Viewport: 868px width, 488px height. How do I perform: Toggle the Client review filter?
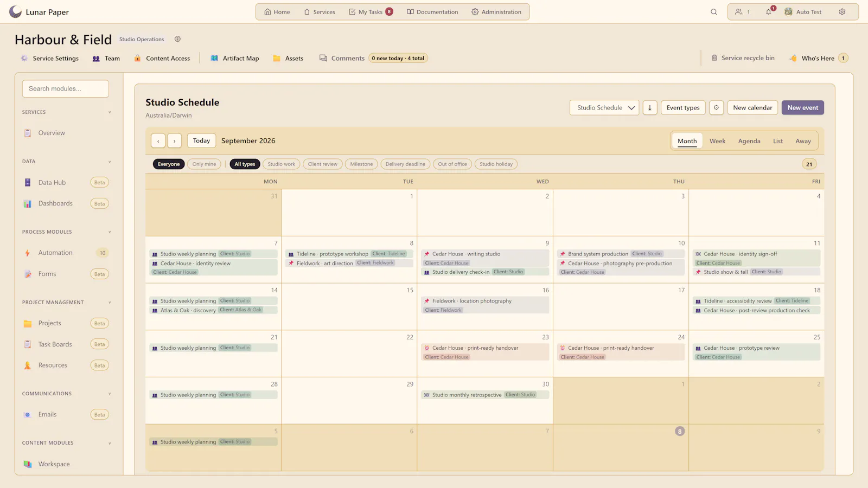coord(323,164)
